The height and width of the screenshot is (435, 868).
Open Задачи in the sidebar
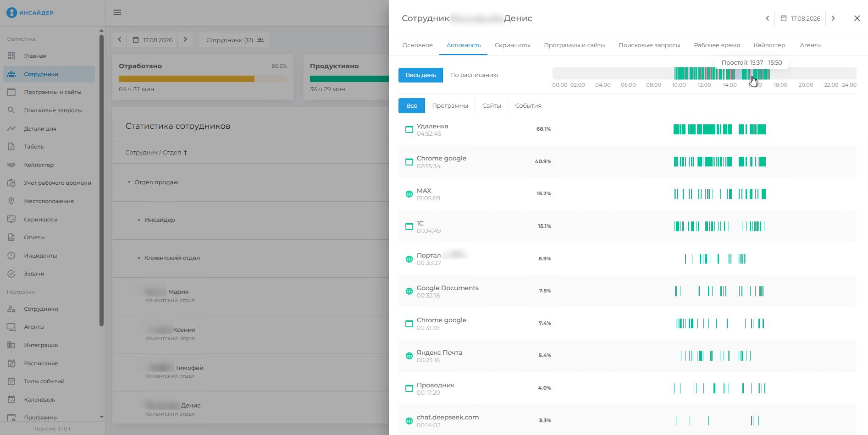tap(34, 274)
